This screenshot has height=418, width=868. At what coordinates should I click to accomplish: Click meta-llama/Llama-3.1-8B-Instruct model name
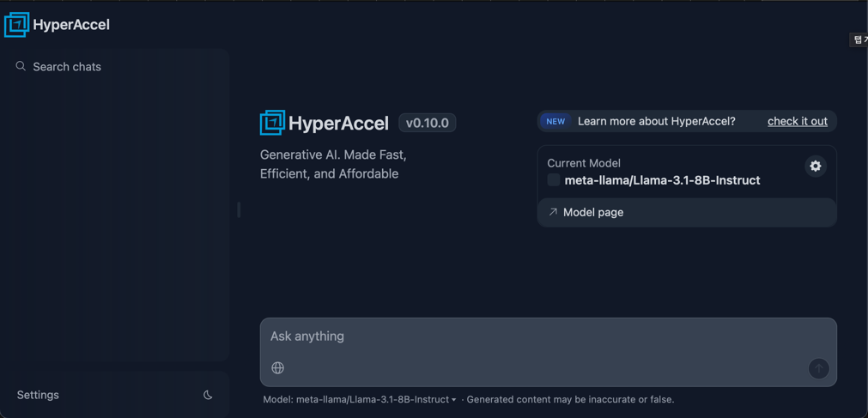pos(662,180)
